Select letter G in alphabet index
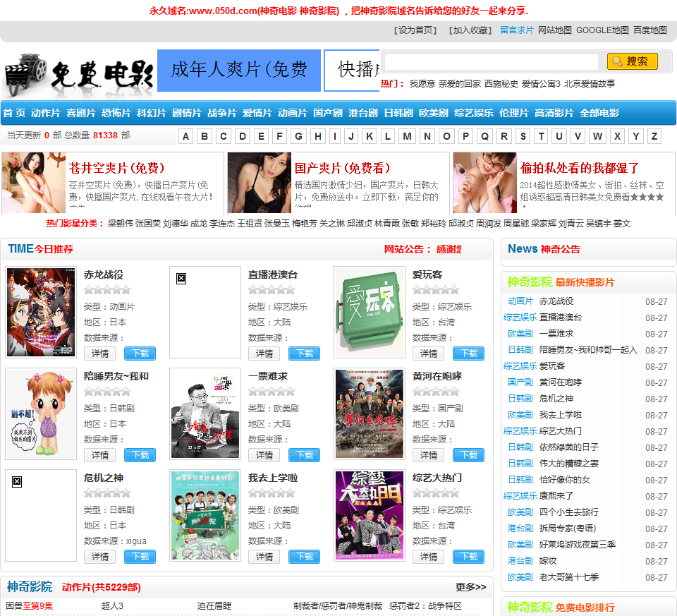This screenshot has height=616, width=677. point(298,136)
